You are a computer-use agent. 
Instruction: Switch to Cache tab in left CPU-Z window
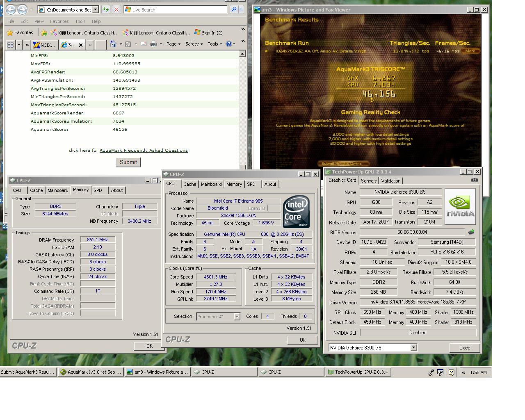[x=36, y=190]
